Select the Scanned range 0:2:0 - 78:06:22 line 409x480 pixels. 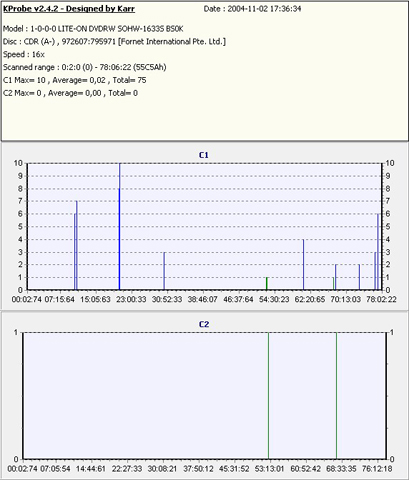point(85,67)
